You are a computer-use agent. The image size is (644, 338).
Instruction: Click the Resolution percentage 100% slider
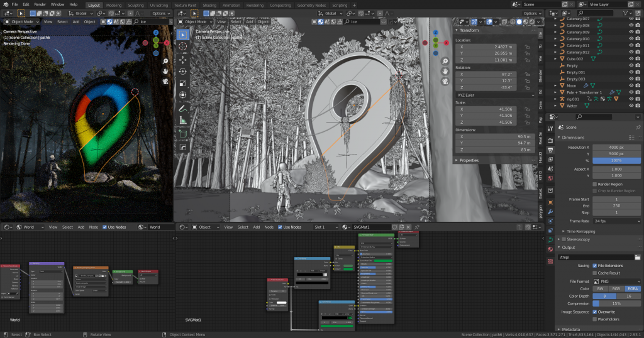pos(616,160)
